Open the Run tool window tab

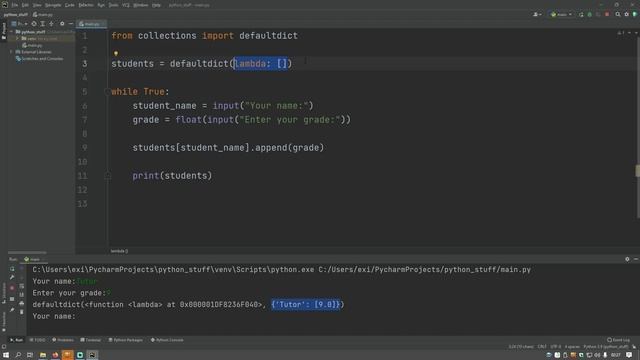16,340
